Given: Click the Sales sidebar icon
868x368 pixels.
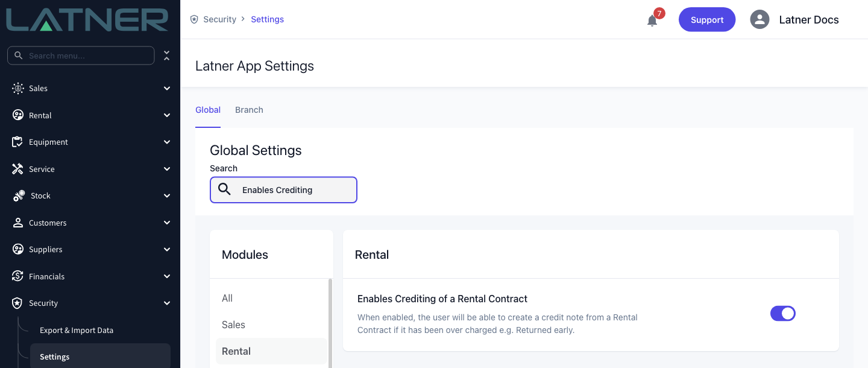Looking at the screenshot, I should pos(18,88).
